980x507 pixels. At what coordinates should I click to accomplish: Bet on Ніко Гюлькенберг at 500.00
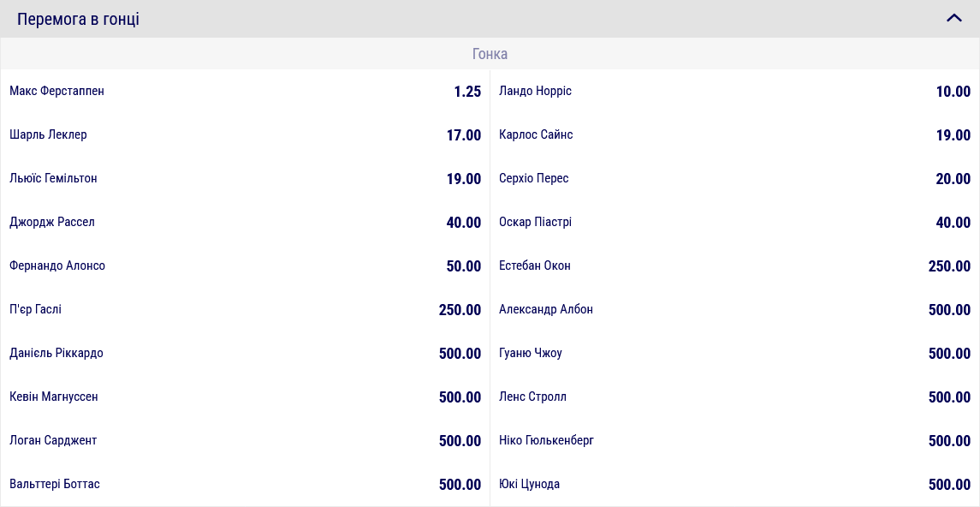click(x=949, y=441)
